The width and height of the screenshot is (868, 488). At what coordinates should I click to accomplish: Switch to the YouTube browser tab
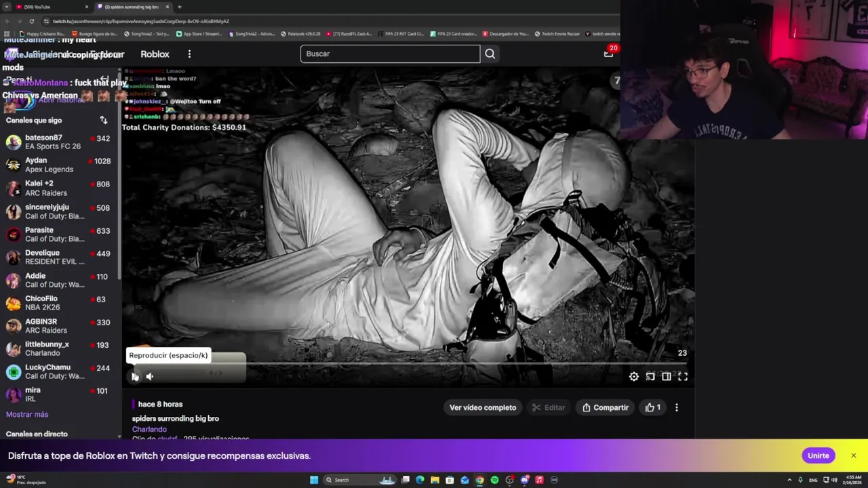[x=52, y=7]
